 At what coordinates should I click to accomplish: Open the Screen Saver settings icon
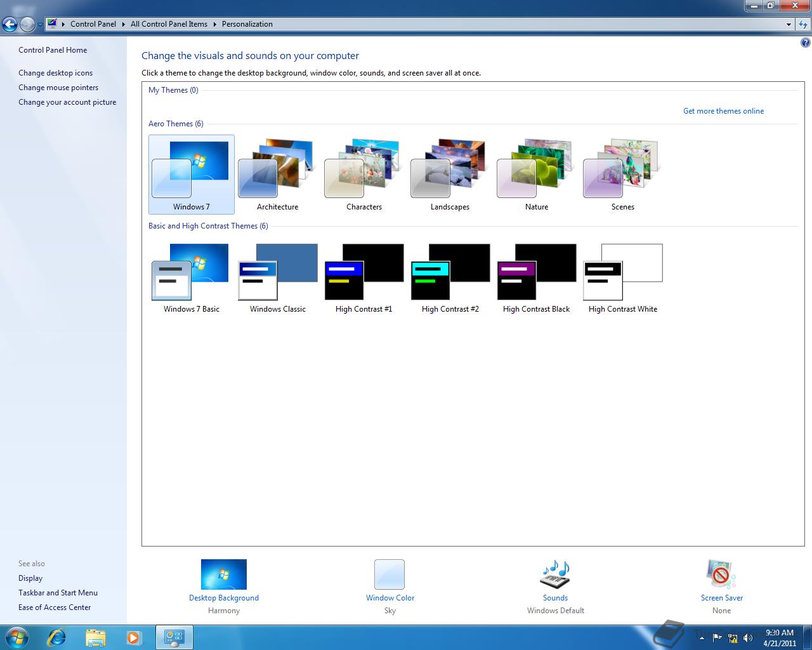tap(721, 574)
